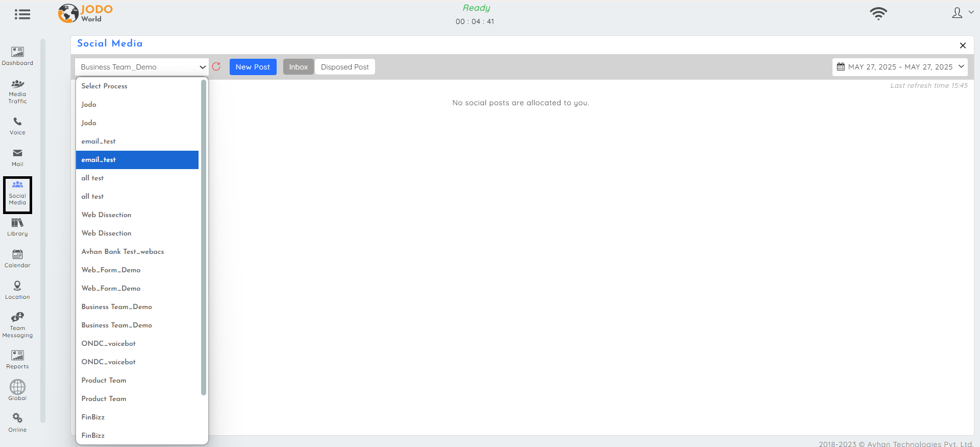Viewport: 980px width, 447px height.
Task: Switch to the Inbox tab
Action: (x=299, y=67)
